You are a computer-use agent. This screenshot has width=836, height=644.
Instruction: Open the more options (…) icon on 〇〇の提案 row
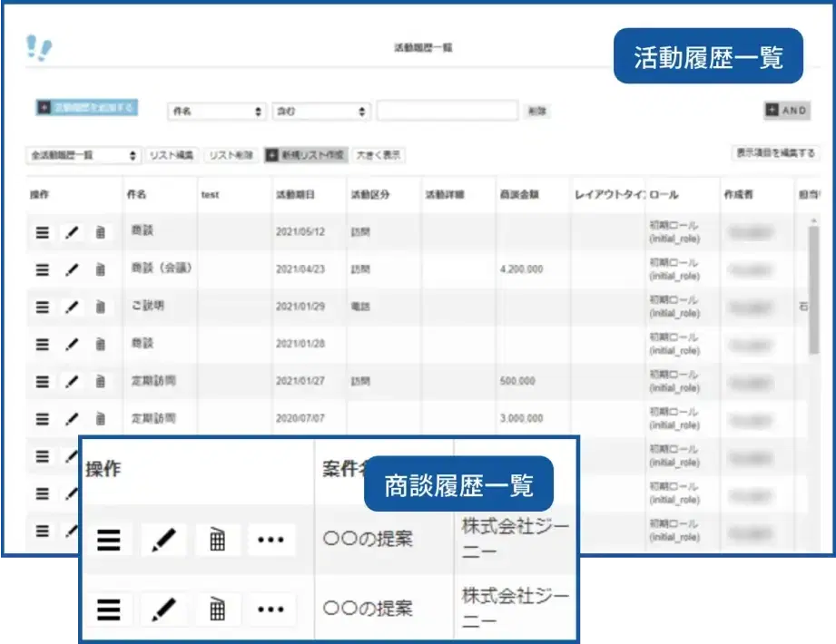click(271, 539)
